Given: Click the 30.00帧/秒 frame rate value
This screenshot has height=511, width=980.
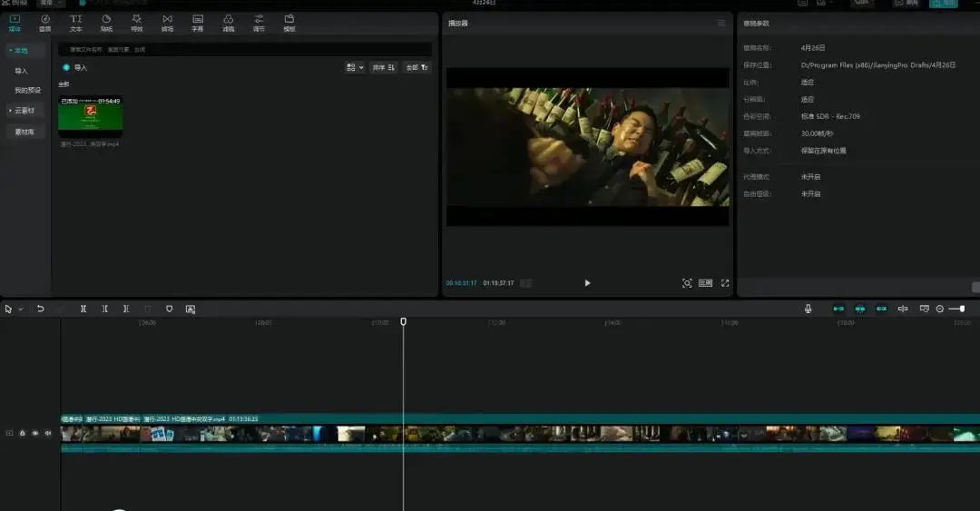Looking at the screenshot, I should click(817, 133).
